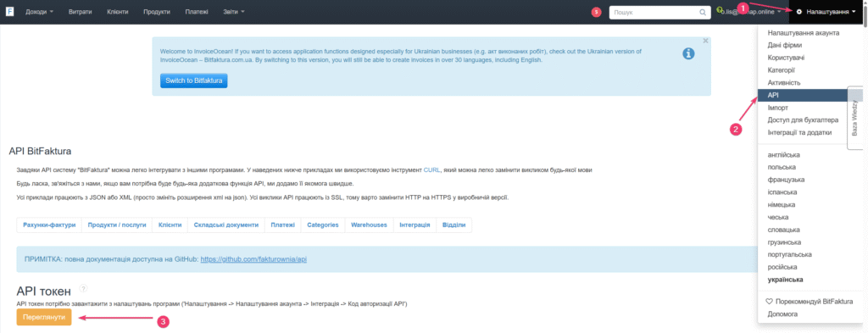Click the API токен heading
868x333 pixels.
pos(44,291)
